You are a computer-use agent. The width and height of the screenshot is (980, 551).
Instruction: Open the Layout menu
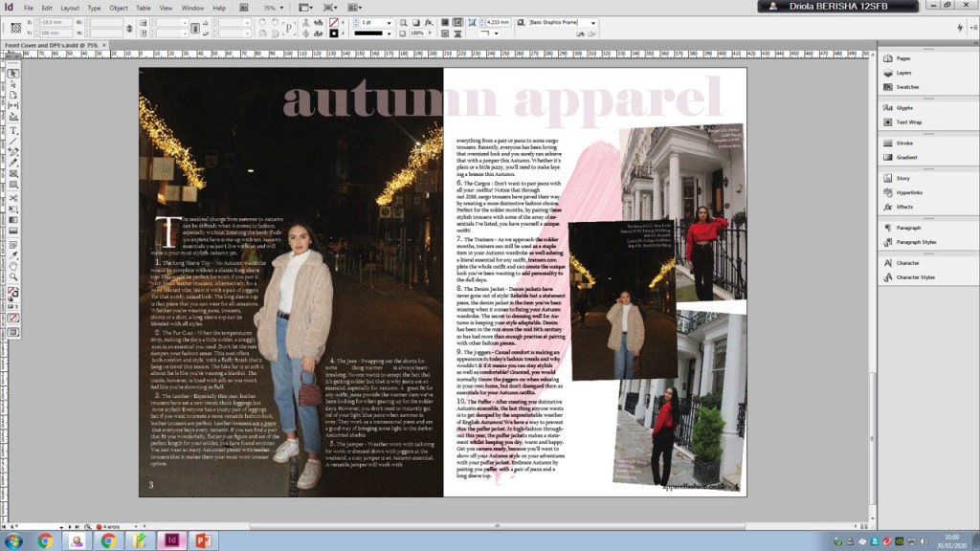(x=70, y=8)
